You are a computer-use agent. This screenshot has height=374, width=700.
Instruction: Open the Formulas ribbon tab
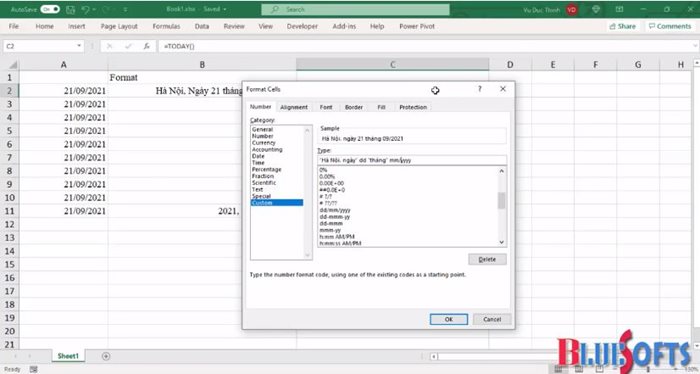pos(166,26)
